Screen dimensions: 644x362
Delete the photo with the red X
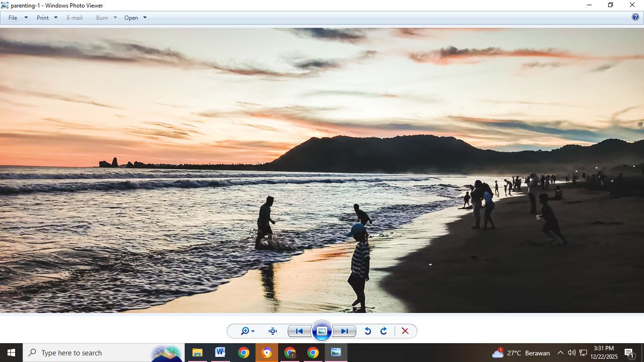[x=405, y=331]
